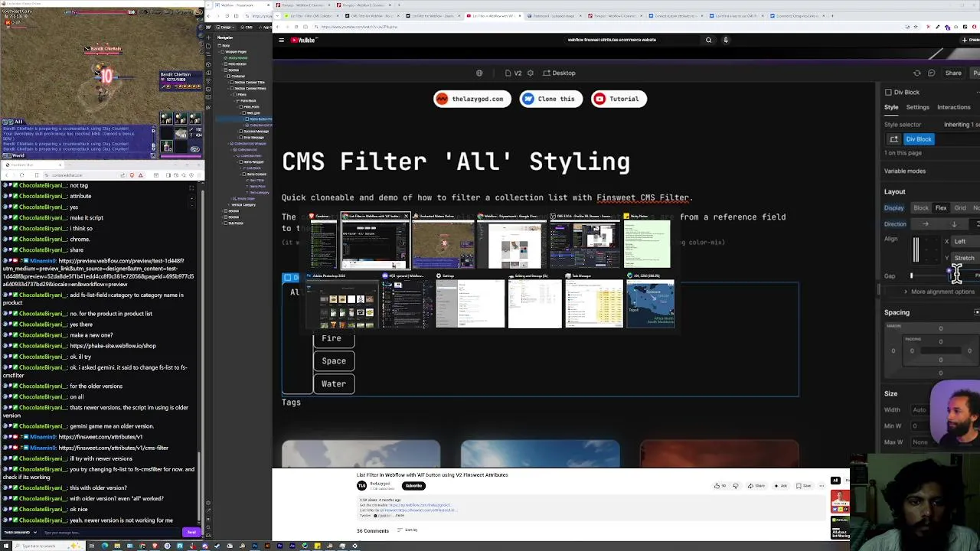This screenshot has height=551, width=980.
Task: Click the chat message input field
Action: [111, 532]
